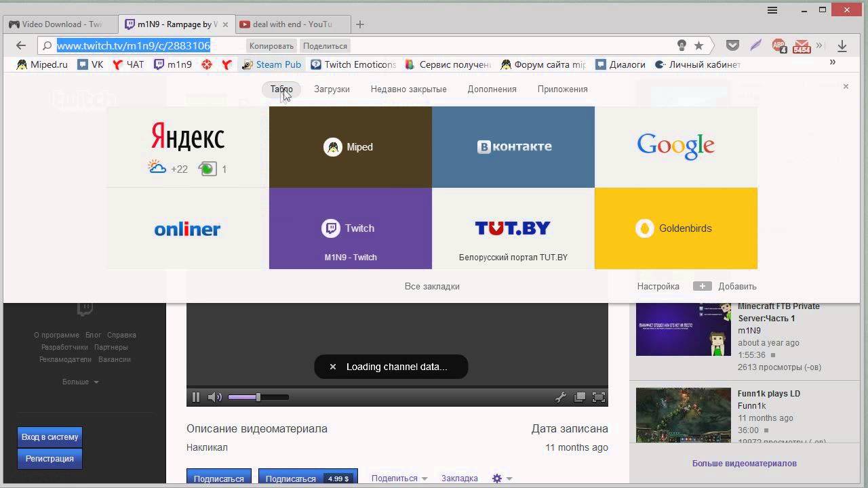This screenshot has height=488, width=868.
Task: Bookmark page with the star icon
Action: [699, 45]
